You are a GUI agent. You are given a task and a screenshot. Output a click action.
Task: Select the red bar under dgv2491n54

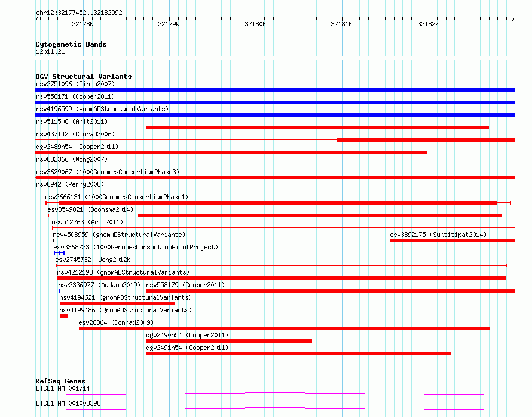(x=298, y=354)
